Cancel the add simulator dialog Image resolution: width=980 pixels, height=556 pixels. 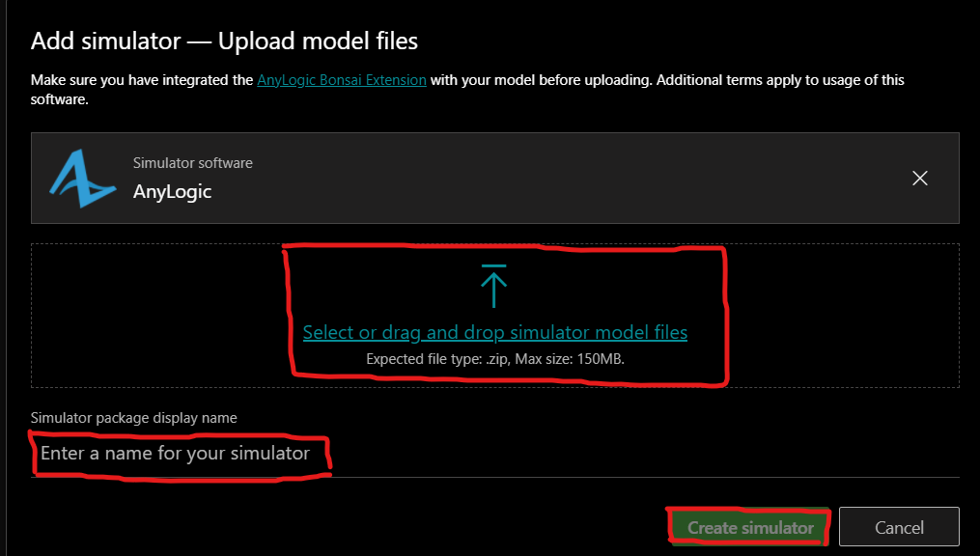pos(899,528)
